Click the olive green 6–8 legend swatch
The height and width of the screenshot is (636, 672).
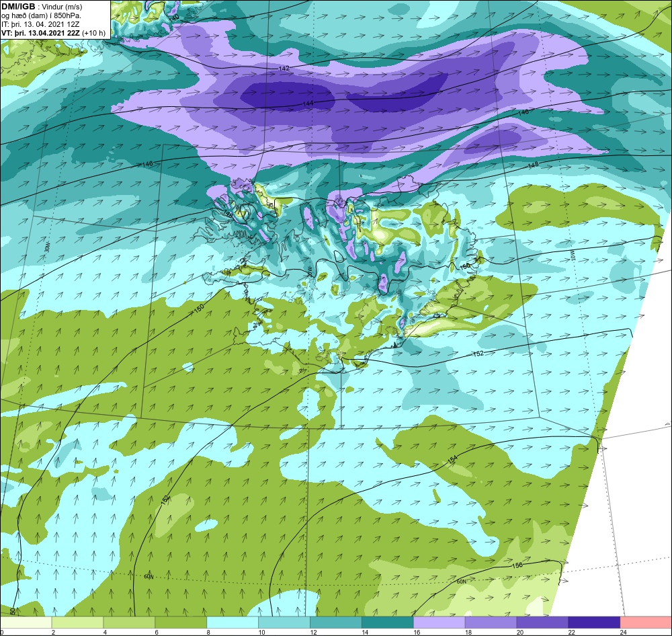(x=181, y=623)
